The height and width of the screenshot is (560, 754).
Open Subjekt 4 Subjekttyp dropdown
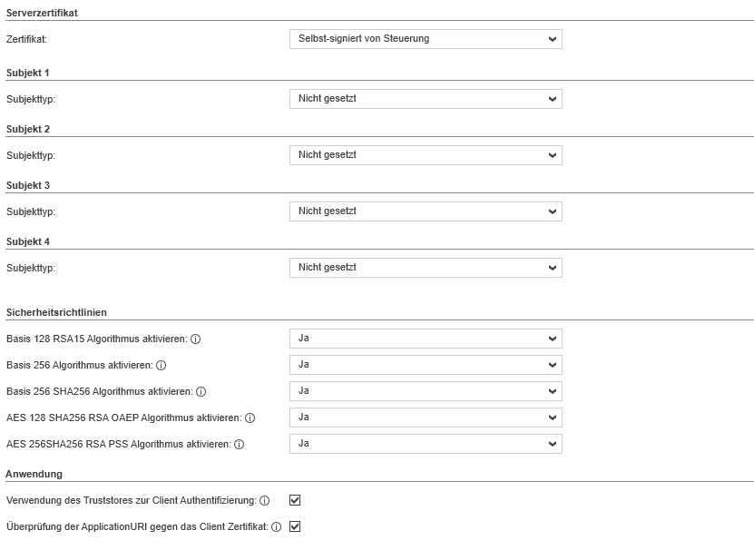pos(426,268)
